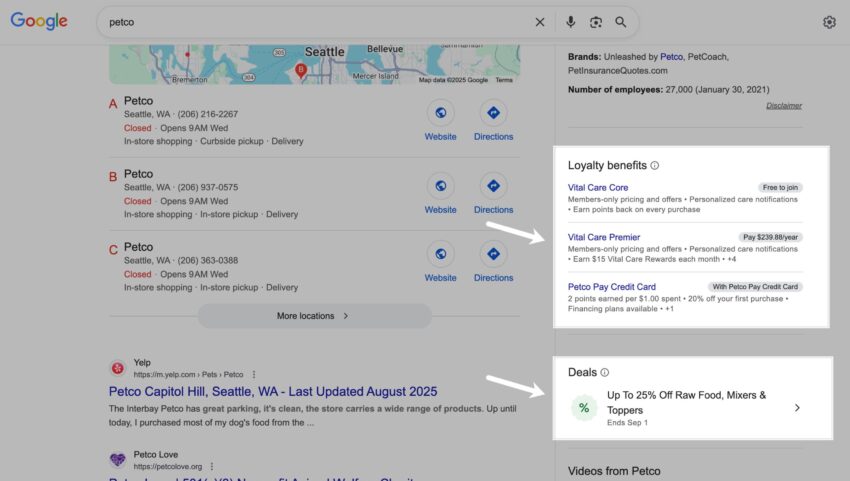Click the petcolove.org URL
This screenshot has height=481, width=850.
[168, 466]
